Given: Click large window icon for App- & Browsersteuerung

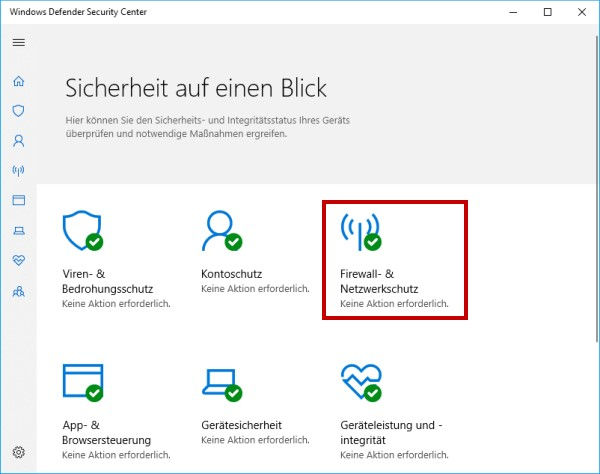Looking at the screenshot, I should [x=83, y=383].
